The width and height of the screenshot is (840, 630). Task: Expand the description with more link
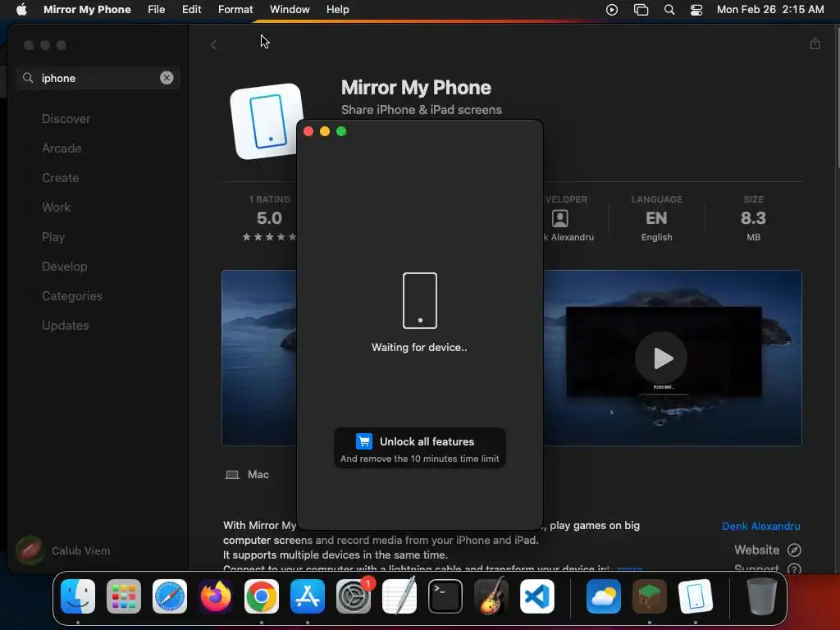pos(630,568)
